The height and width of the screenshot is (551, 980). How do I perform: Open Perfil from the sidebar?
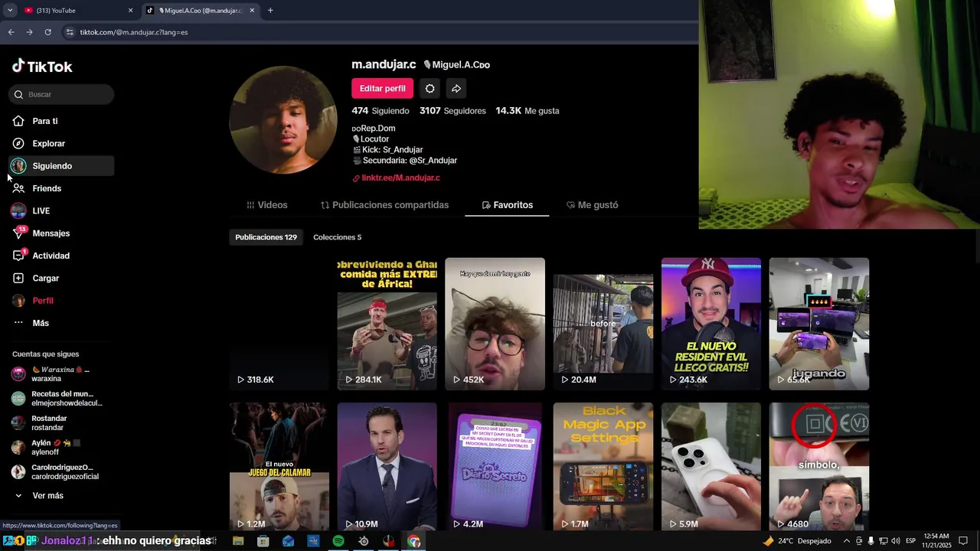(x=43, y=301)
